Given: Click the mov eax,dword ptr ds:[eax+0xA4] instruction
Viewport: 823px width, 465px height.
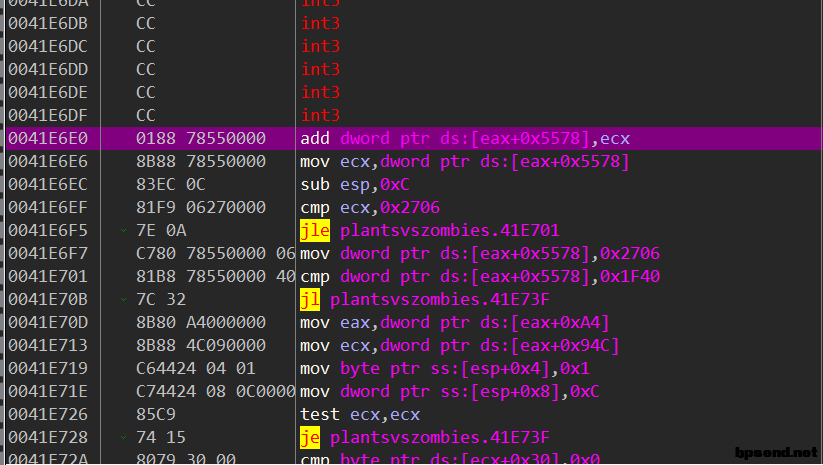Looking at the screenshot, I should pos(455,323).
